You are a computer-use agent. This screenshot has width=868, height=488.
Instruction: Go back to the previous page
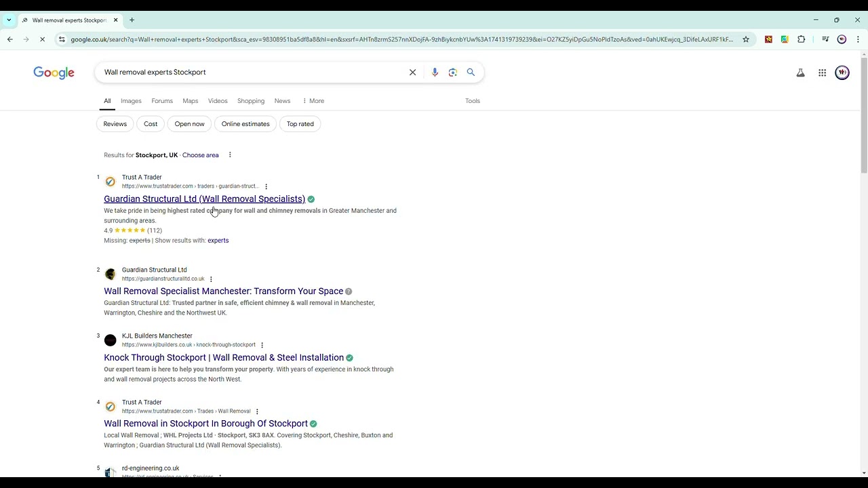click(10, 39)
